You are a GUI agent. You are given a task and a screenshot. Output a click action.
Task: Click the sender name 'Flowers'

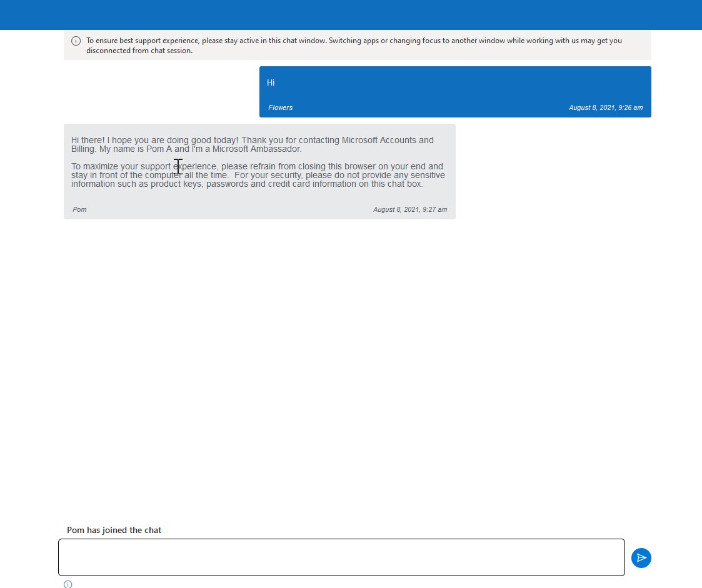(280, 107)
